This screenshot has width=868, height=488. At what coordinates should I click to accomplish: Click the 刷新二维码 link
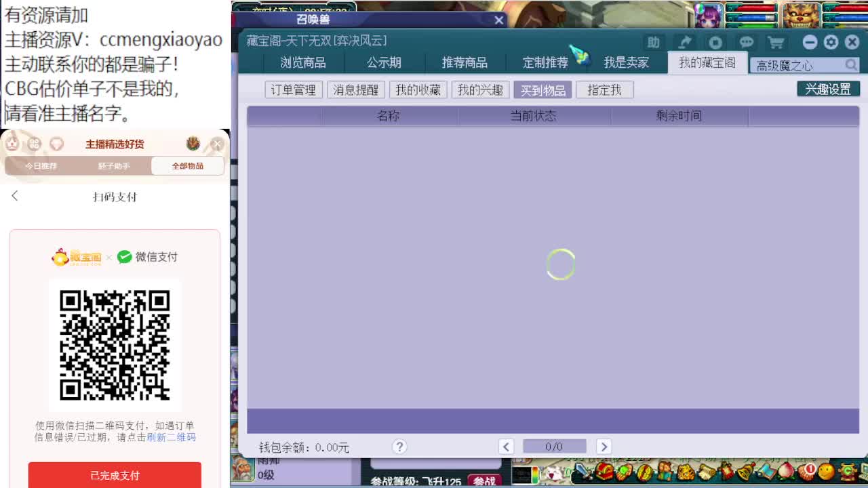pyautogui.click(x=172, y=437)
